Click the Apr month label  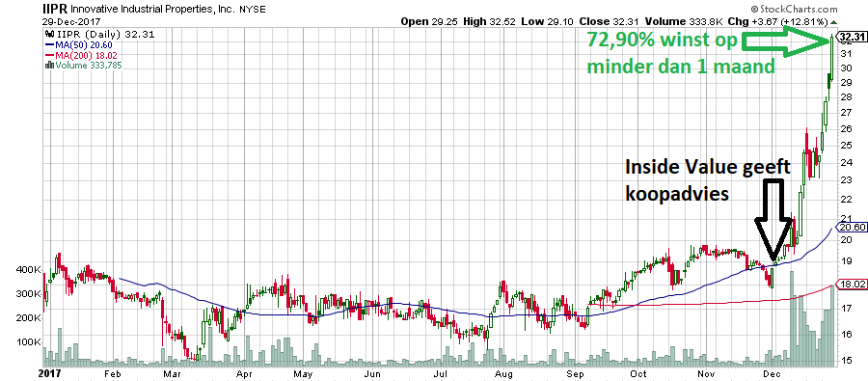tap(244, 374)
